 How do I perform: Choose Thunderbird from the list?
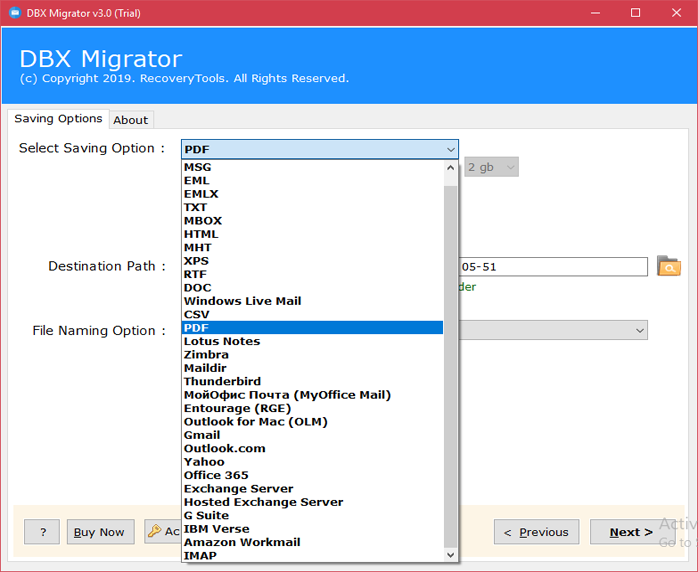(x=312, y=381)
